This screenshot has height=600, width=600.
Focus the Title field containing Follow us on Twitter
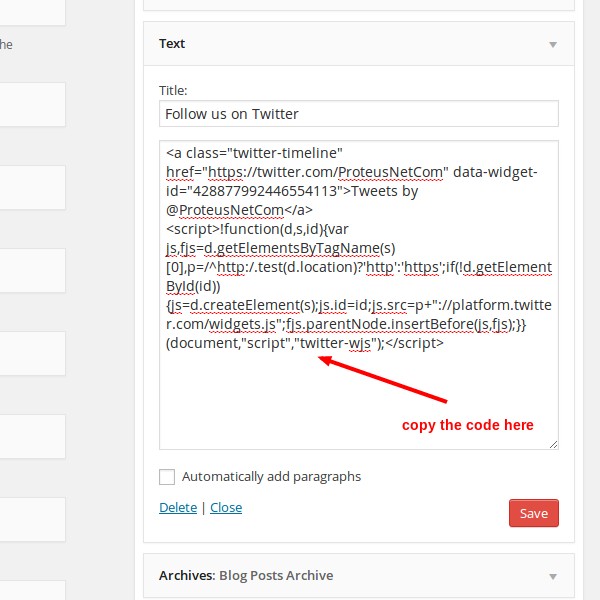(359, 114)
